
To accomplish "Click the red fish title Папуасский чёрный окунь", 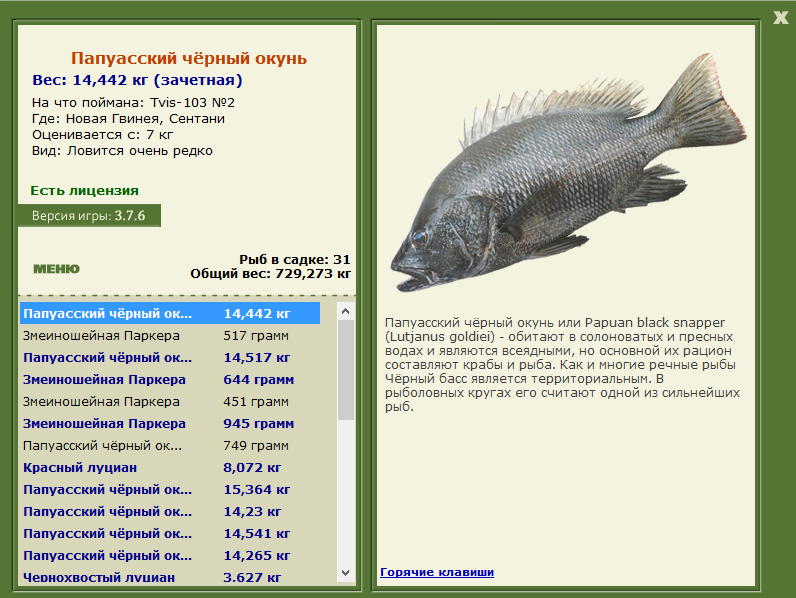I will [189, 58].
